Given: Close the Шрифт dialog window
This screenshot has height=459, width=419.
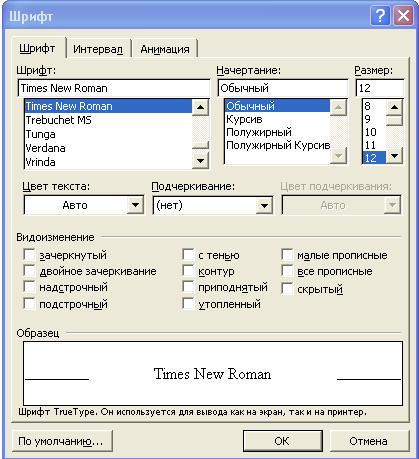Looking at the screenshot, I should coord(403,16).
